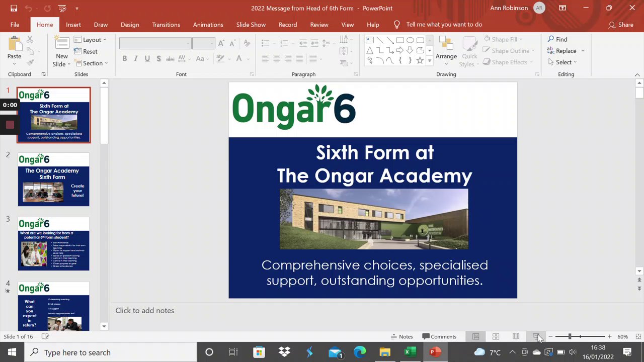644x362 pixels.
Task: Open Normal view from status bar
Action: pyautogui.click(x=475, y=336)
